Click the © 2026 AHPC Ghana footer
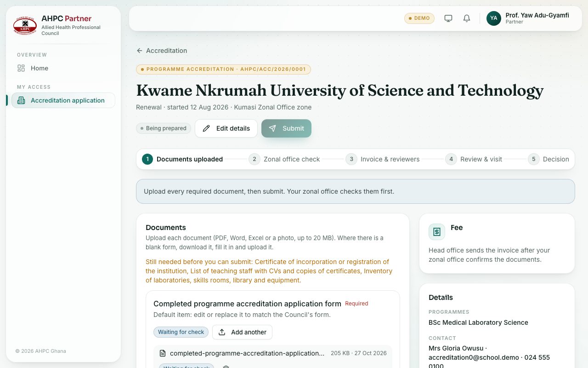 click(40, 351)
